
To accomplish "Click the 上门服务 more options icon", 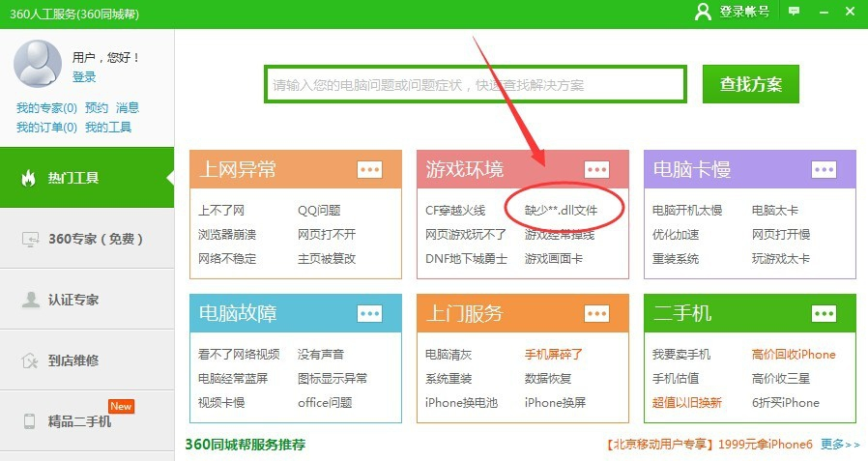I will click(597, 313).
